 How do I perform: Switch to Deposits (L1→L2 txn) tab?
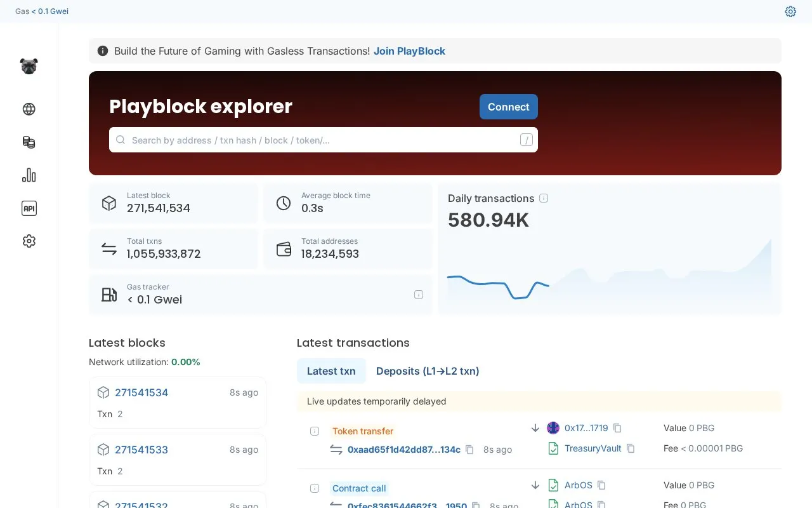tap(428, 371)
